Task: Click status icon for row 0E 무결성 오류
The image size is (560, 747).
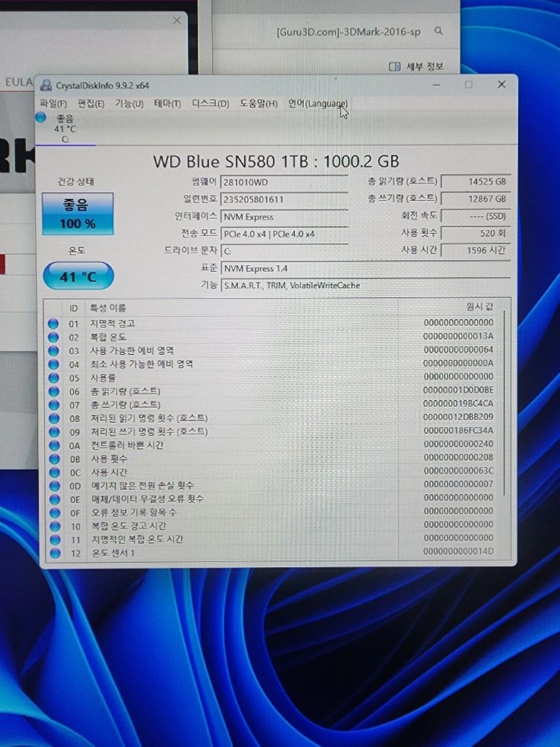Action: pos(55,499)
